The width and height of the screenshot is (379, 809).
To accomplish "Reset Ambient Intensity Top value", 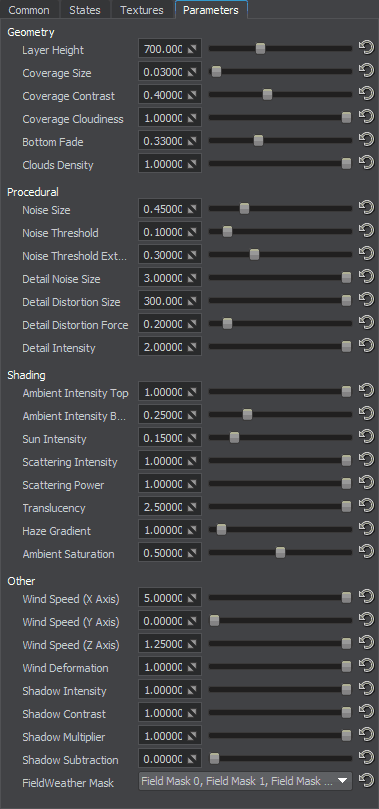I will click(366, 392).
